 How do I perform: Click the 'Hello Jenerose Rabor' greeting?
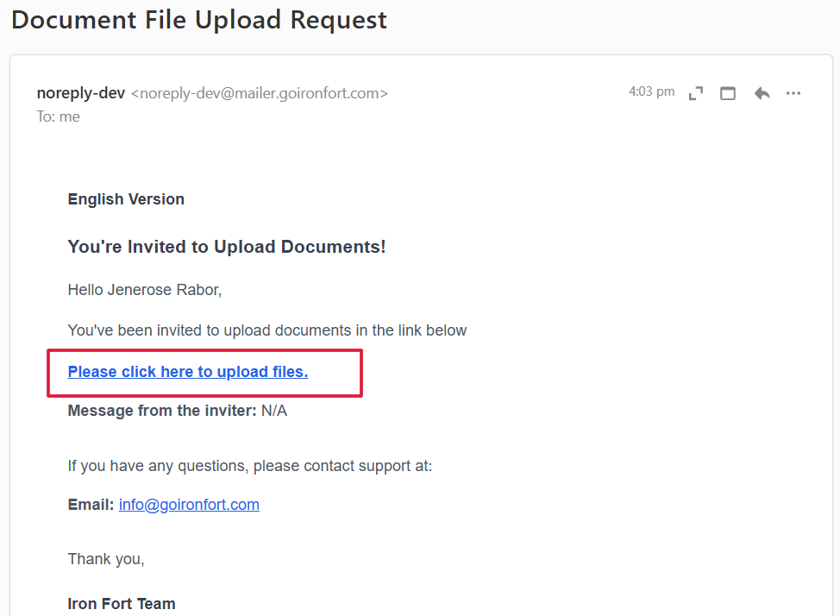click(x=145, y=290)
